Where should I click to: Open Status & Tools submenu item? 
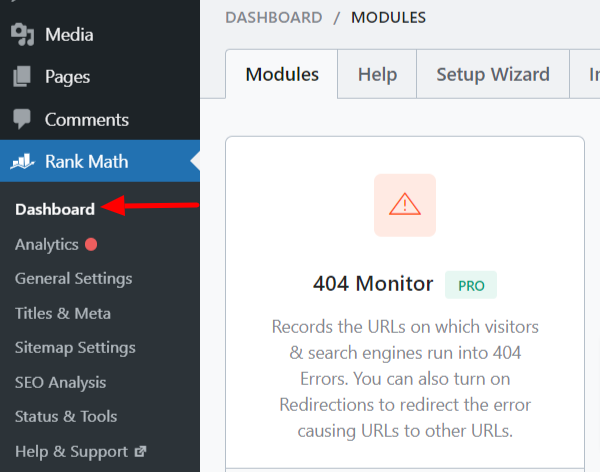click(66, 416)
